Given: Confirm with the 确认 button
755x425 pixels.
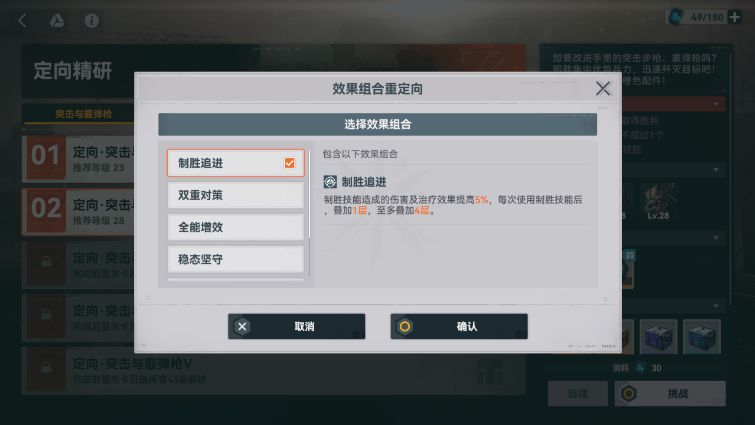Looking at the screenshot, I should (459, 326).
